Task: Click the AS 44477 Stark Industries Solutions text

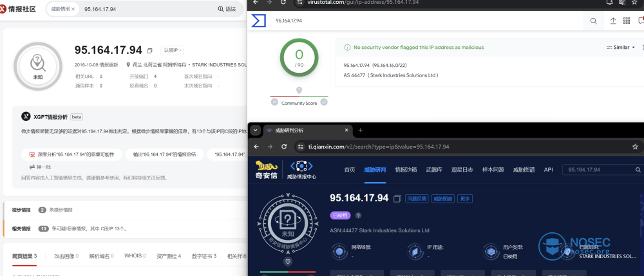Action: 391,75
